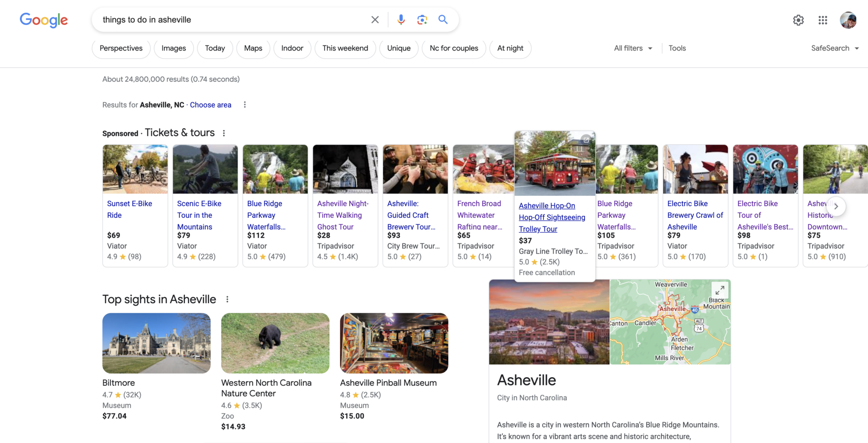Open the quick settings gear
This screenshot has width=868, height=443.
pyautogui.click(x=798, y=20)
